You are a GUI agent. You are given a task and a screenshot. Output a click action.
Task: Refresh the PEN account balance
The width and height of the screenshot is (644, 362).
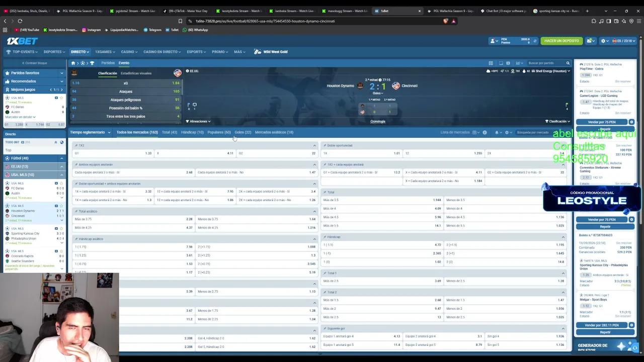coord(535,41)
